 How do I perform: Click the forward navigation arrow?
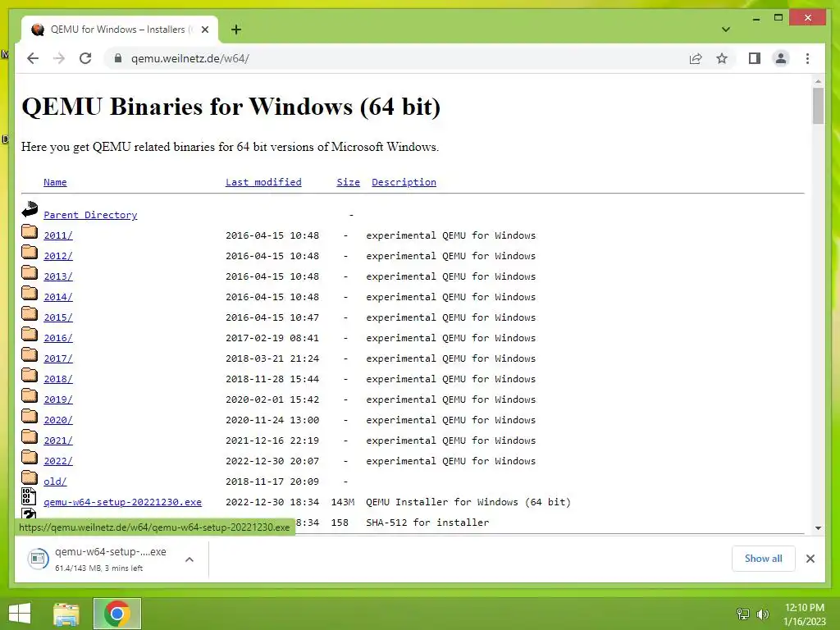point(59,58)
